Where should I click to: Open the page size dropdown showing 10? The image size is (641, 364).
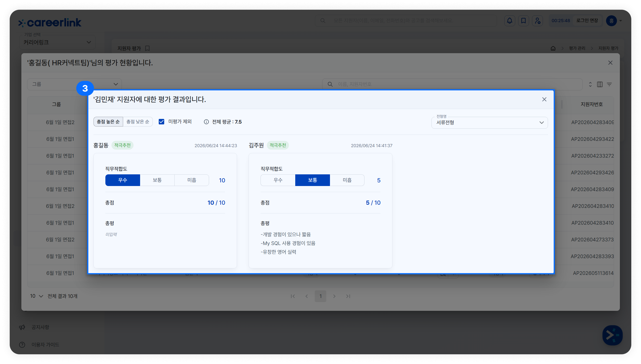(x=36, y=296)
